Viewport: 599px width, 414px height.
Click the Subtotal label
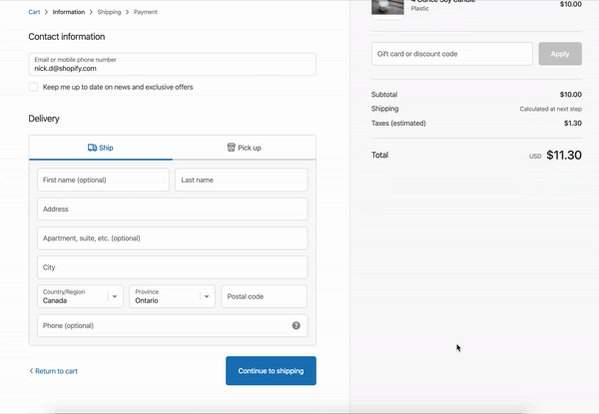coord(384,94)
